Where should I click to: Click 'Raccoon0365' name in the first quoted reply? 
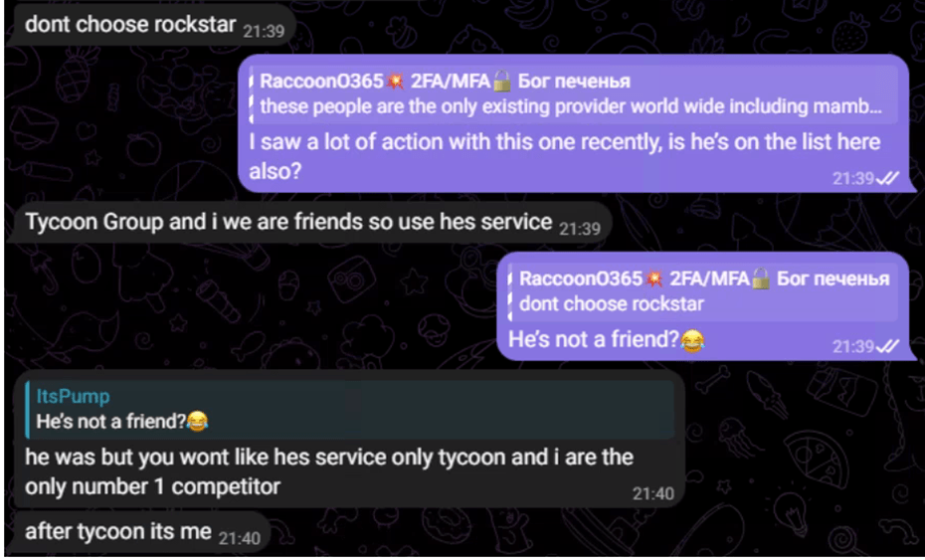pyautogui.click(x=321, y=81)
